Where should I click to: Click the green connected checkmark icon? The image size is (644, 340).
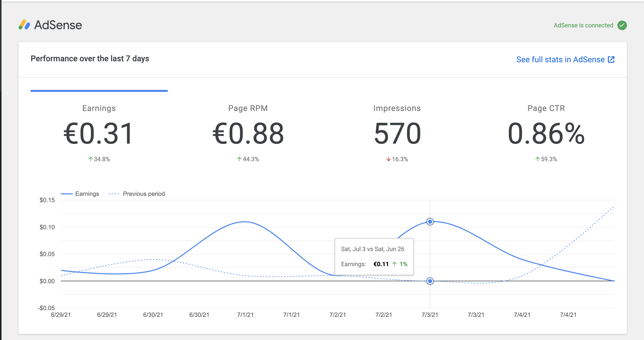pos(622,25)
